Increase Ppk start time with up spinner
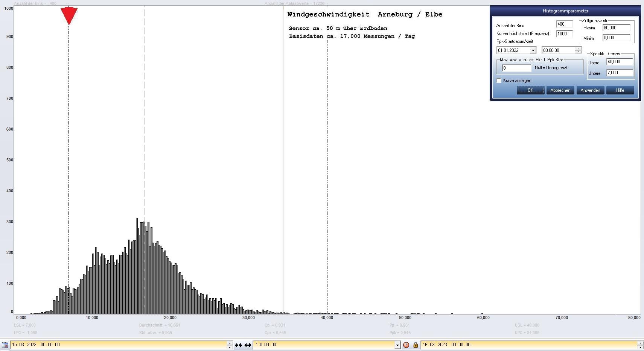The width and height of the screenshot is (644, 351). coord(579,49)
